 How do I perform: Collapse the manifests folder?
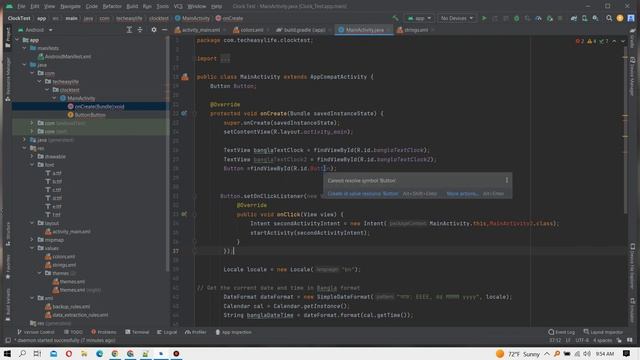24,48
